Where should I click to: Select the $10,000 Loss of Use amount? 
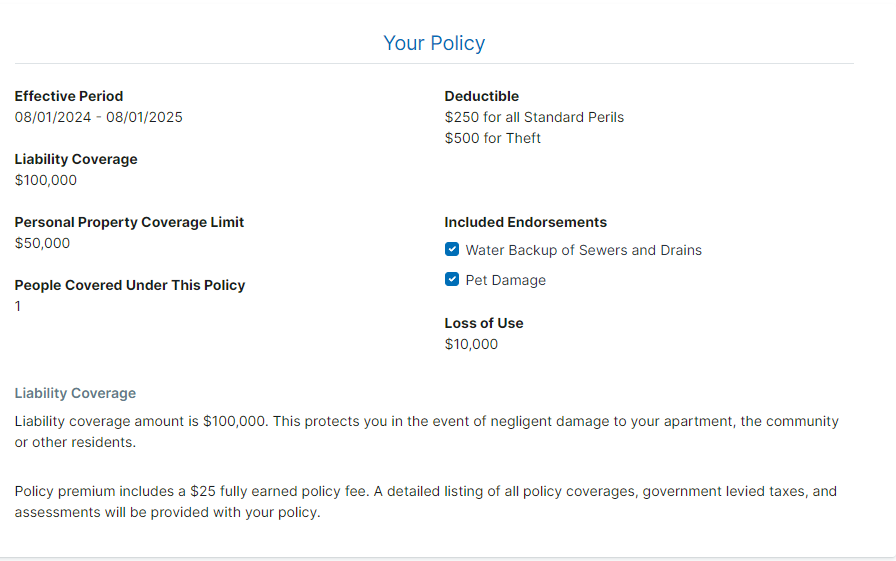[x=471, y=344]
